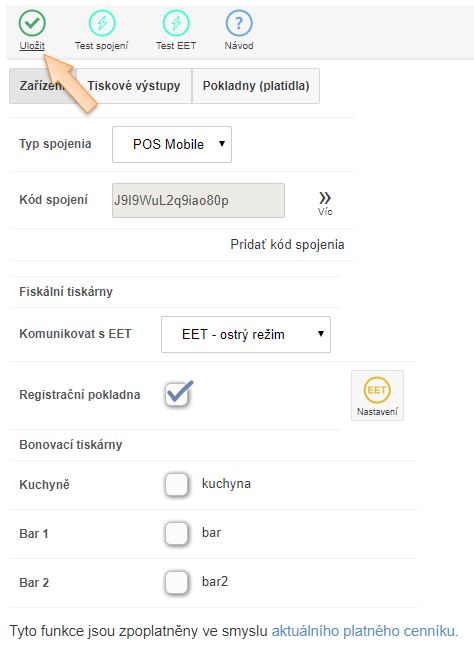474x650 pixels.
Task: Click Pridať kód spojenia link
Action: click(x=287, y=244)
